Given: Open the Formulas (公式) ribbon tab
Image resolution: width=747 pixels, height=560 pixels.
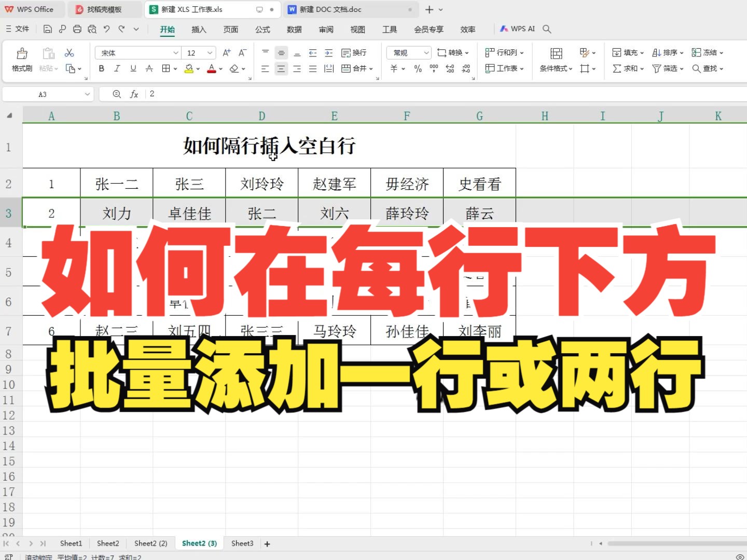Looking at the screenshot, I should click(262, 30).
